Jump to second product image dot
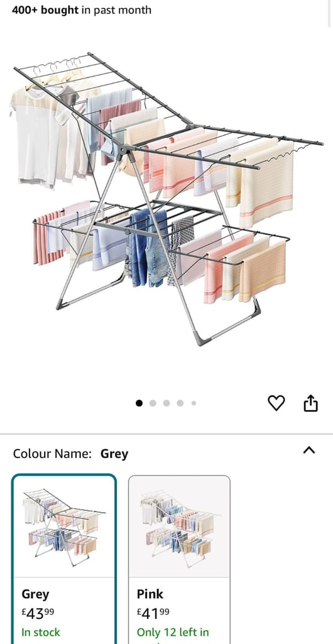 click(x=153, y=403)
